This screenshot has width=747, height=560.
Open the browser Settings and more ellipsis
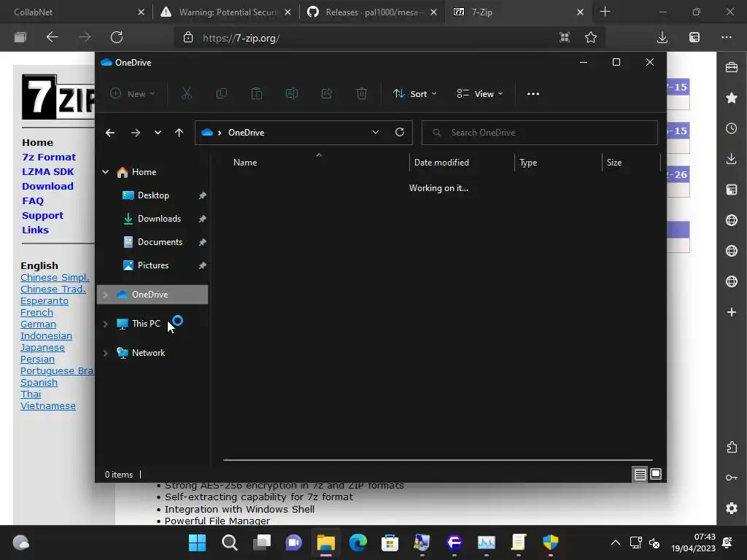point(727,37)
